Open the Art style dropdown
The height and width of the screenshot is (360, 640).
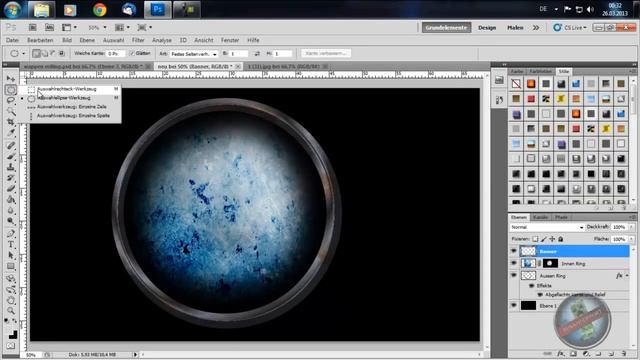point(194,54)
